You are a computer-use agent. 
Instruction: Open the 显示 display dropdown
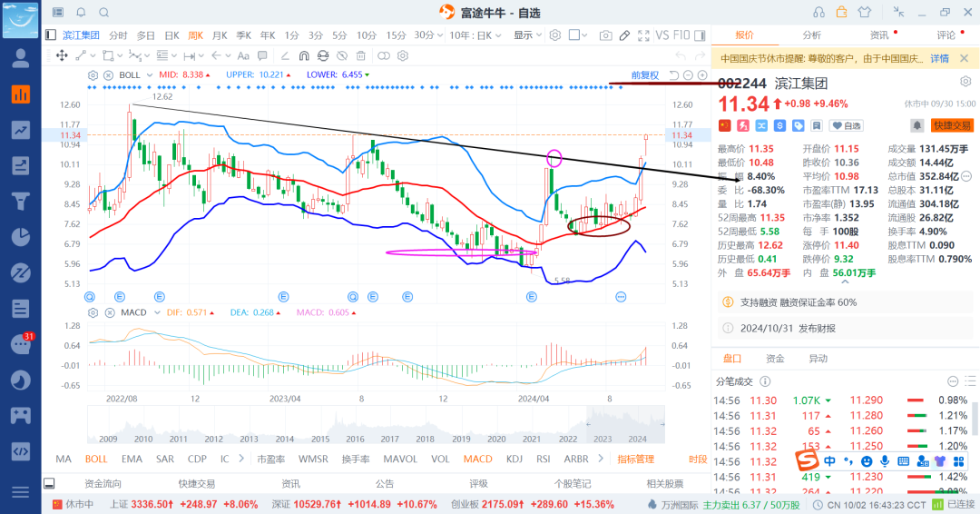(x=527, y=35)
